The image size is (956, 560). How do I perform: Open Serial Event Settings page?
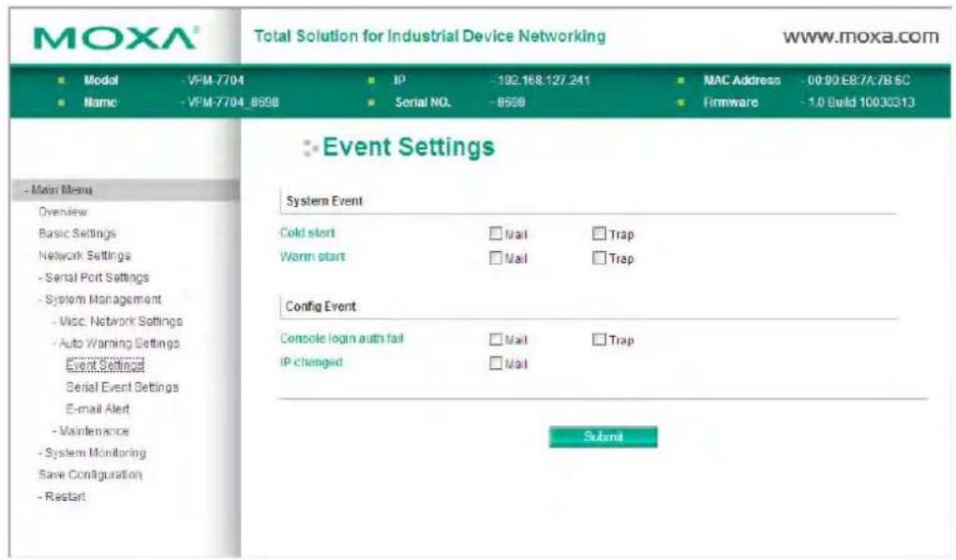coord(122,388)
